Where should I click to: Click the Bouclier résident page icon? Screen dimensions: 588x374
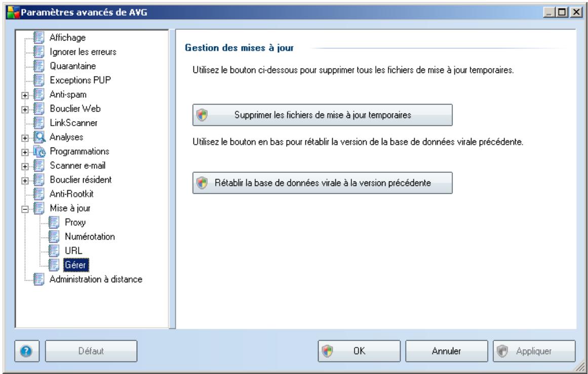(x=38, y=180)
